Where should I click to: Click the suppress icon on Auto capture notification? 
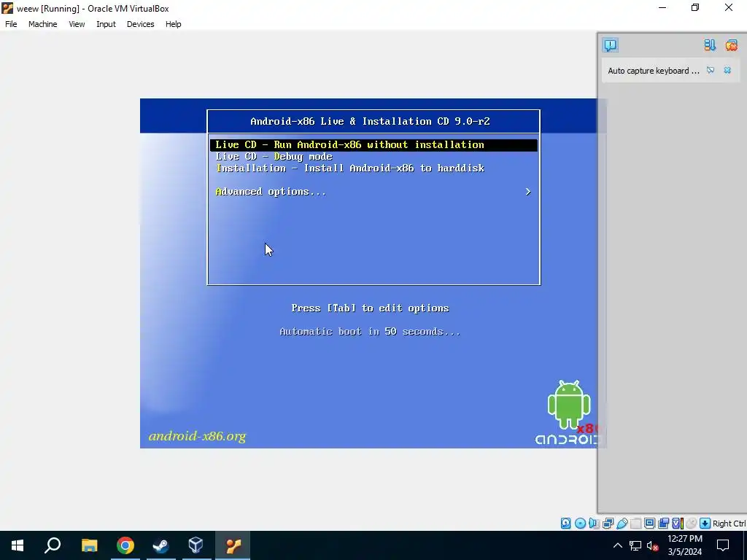(711, 71)
